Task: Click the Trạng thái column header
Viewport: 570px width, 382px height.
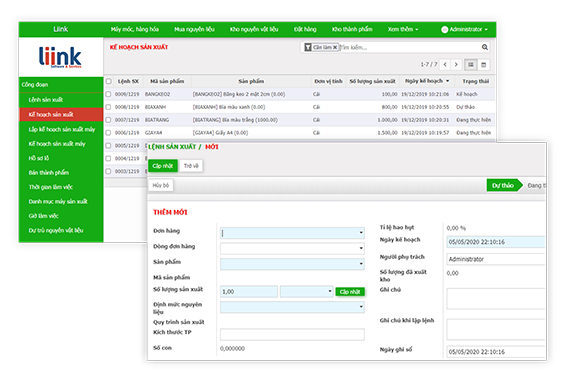Action: click(475, 81)
